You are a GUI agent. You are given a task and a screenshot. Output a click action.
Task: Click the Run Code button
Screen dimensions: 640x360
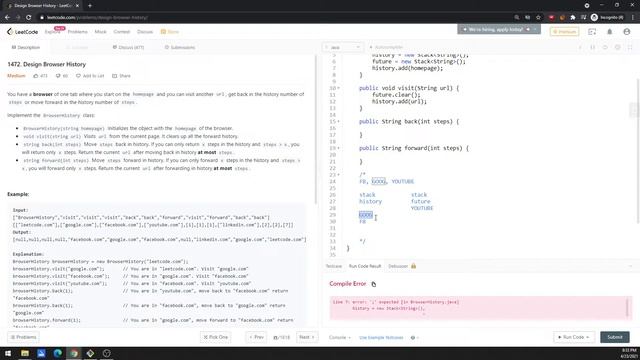point(573,337)
